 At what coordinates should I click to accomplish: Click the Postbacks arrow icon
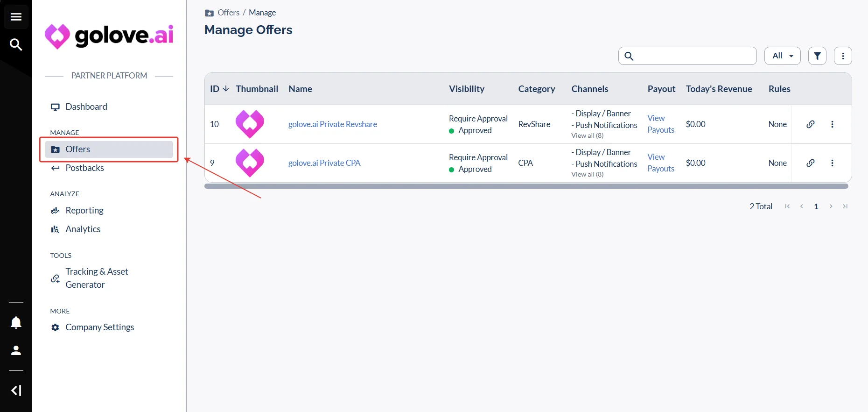click(x=55, y=168)
